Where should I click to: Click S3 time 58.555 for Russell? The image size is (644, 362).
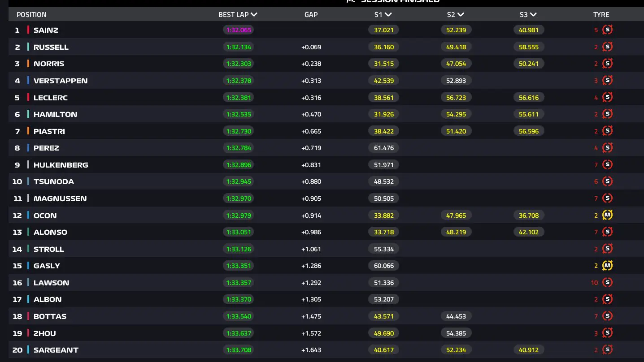529,47
